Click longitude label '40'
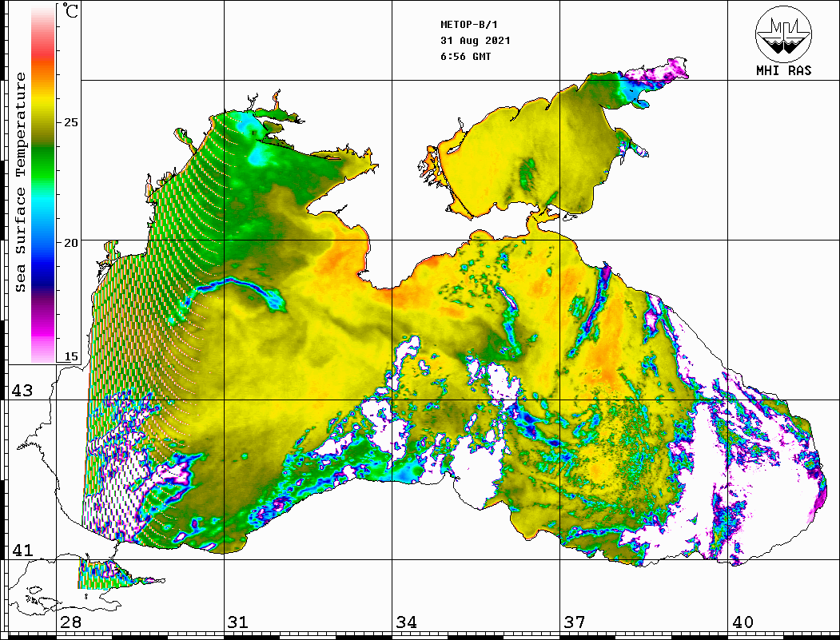Image resolution: width=840 pixels, height=640 pixels. pyautogui.click(x=742, y=622)
